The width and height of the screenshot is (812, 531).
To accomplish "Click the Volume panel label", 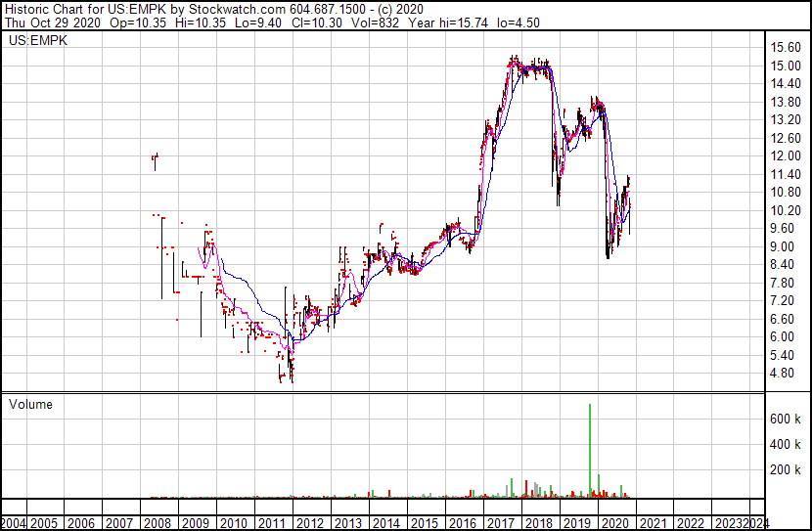I will [30, 404].
